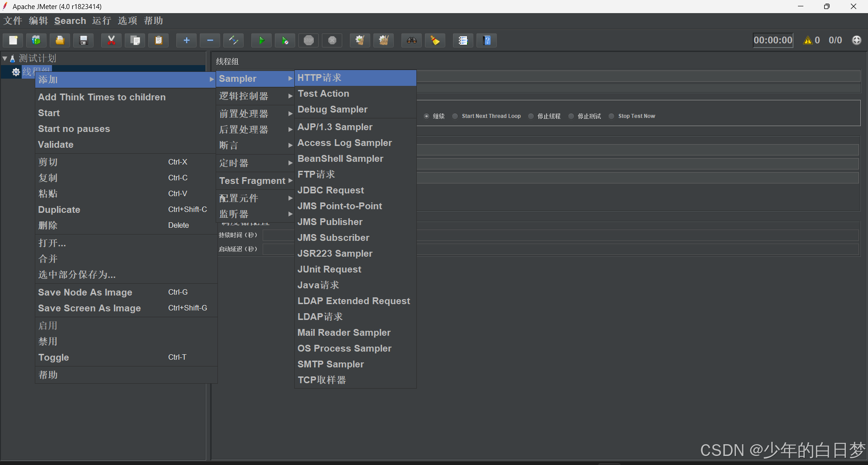The width and height of the screenshot is (868, 465).
Task: Click the Expand all plus icon
Action: (x=186, y=40)
